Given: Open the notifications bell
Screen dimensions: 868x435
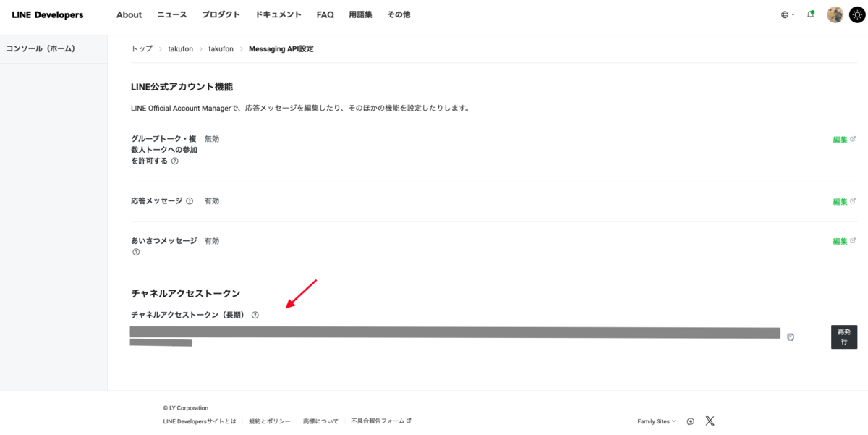Looking at the screenshot, I should (x=811, y=14).
